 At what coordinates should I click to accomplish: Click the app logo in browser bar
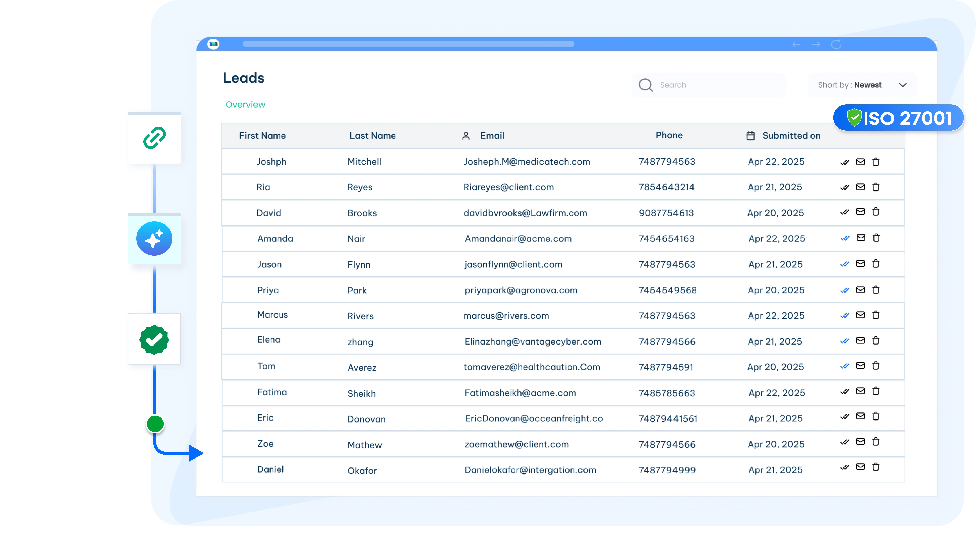coord(213,44)
